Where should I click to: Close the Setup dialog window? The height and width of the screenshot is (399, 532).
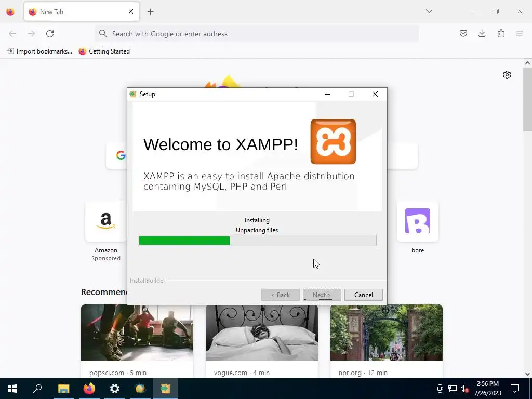[x=375, y=94]
